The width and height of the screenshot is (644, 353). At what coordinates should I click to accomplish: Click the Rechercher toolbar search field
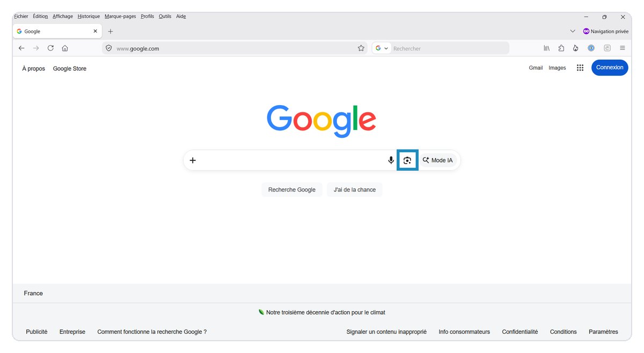(450, 48)
